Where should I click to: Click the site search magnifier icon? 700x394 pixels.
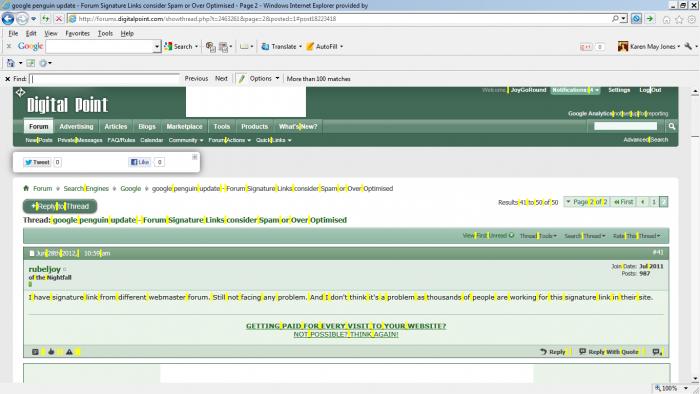pos(672,127)
